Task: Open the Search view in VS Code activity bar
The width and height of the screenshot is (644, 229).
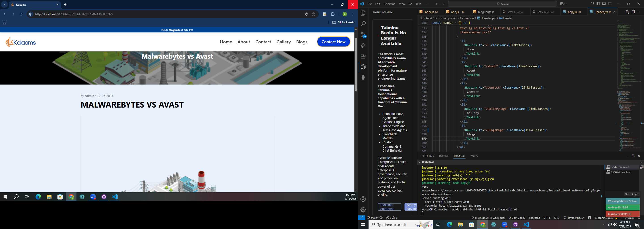Action: (x=363, y=24)
